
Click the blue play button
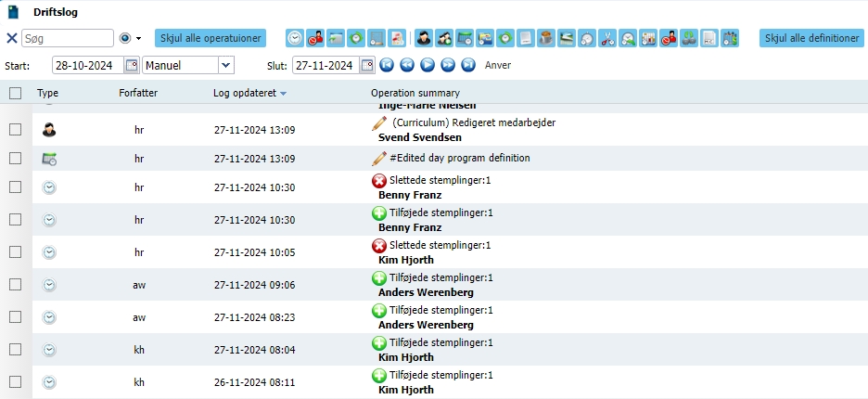pyautogui.click(x=428, y=65)
